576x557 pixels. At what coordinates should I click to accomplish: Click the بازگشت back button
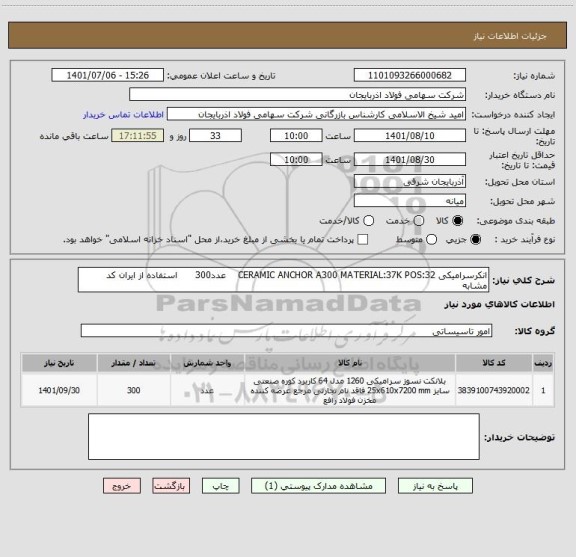(x=171, y=486)
